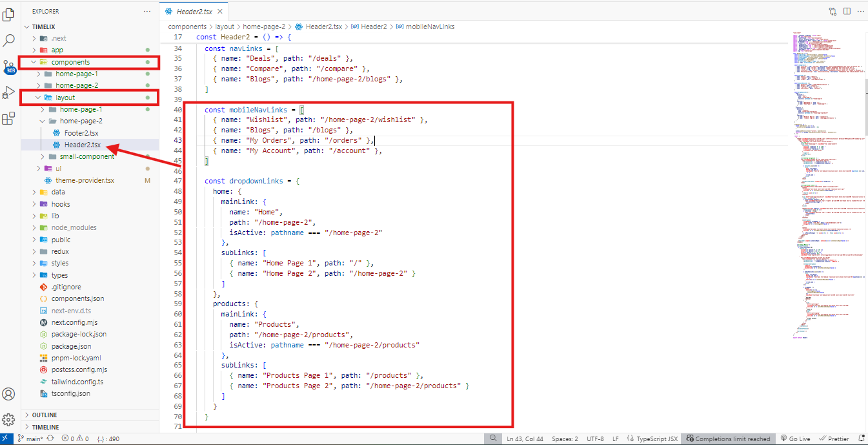Change file encoding UTF-8

tap(595, 439)
